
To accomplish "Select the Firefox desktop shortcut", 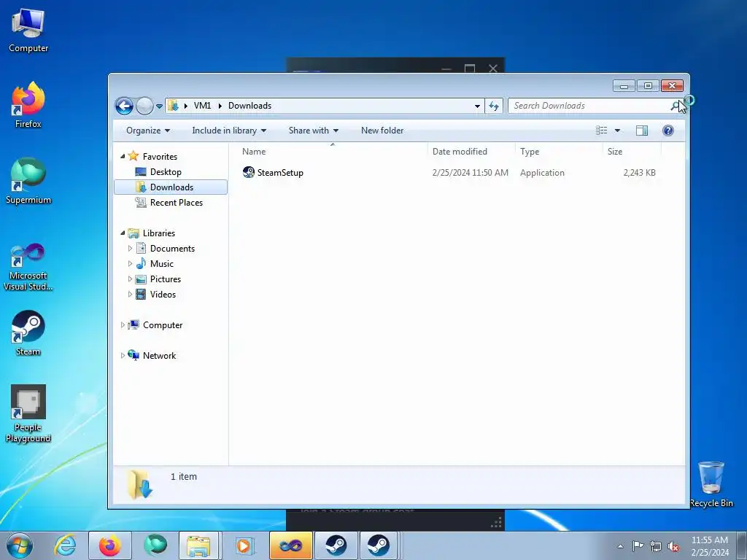I will (x=28, y=105).
